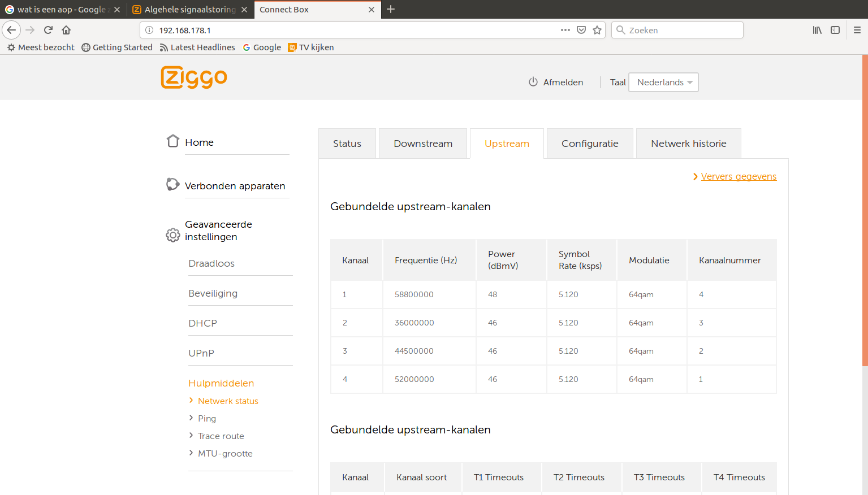Open the page actions three-dot menu
Image resolution: width=868 pixels, height=495 pixels.
[x=565, y=30]
